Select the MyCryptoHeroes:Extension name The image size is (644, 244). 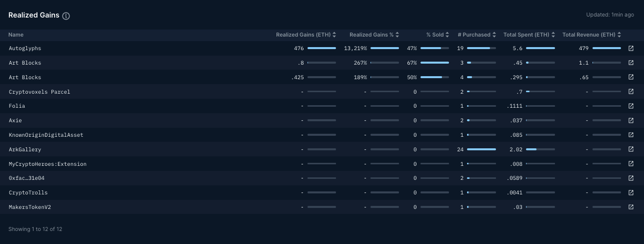(x=47, y=164)
